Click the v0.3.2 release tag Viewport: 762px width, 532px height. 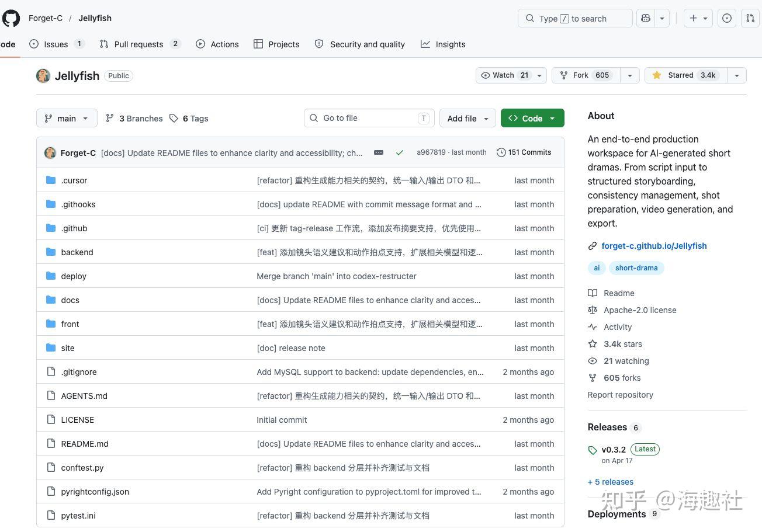[614, 450]
